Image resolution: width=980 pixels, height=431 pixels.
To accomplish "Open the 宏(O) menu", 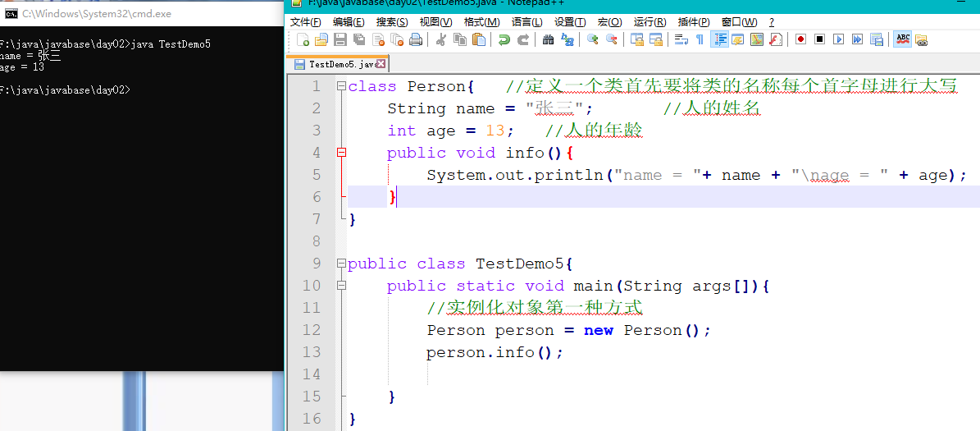I will tap(609, 22).
